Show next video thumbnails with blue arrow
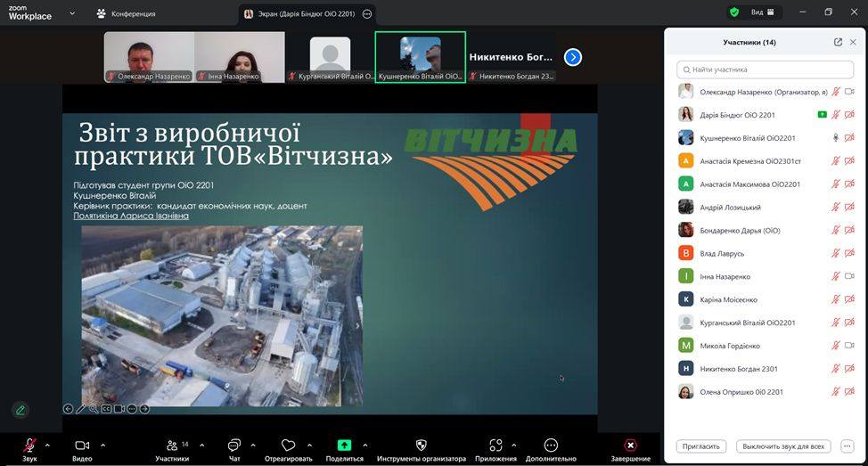 pyautogui.click(x=573, y=57)
